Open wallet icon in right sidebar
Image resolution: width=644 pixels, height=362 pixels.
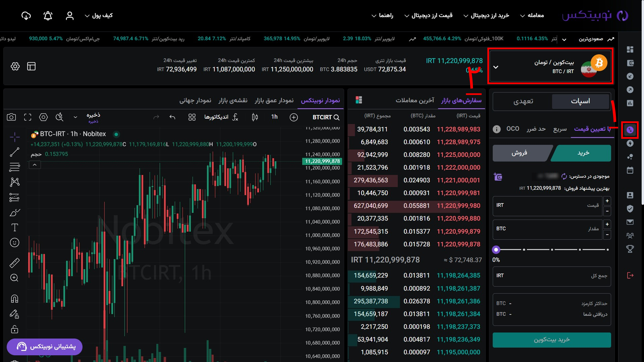coord(630,63)
